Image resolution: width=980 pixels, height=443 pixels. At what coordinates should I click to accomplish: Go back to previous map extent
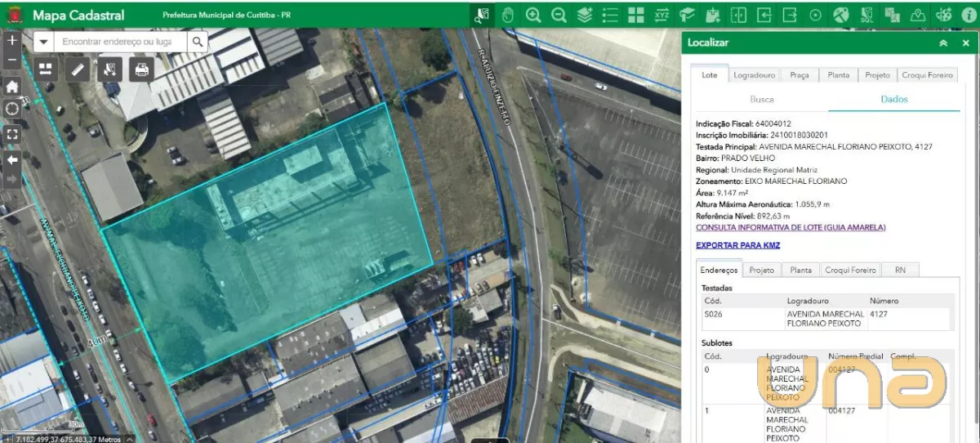tap(12, 159)
